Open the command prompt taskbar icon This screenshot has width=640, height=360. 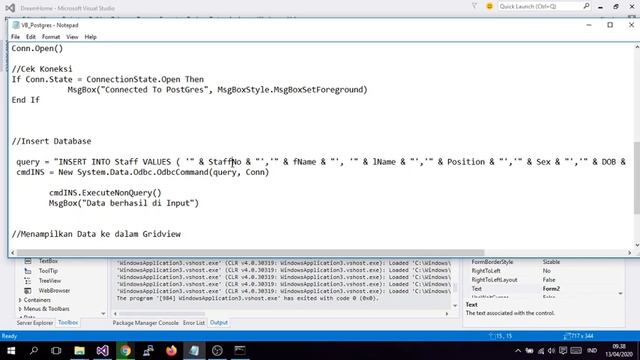240,351
